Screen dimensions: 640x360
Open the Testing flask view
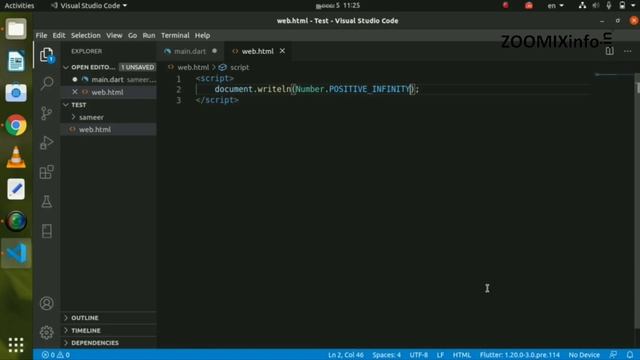click(47, 201)
